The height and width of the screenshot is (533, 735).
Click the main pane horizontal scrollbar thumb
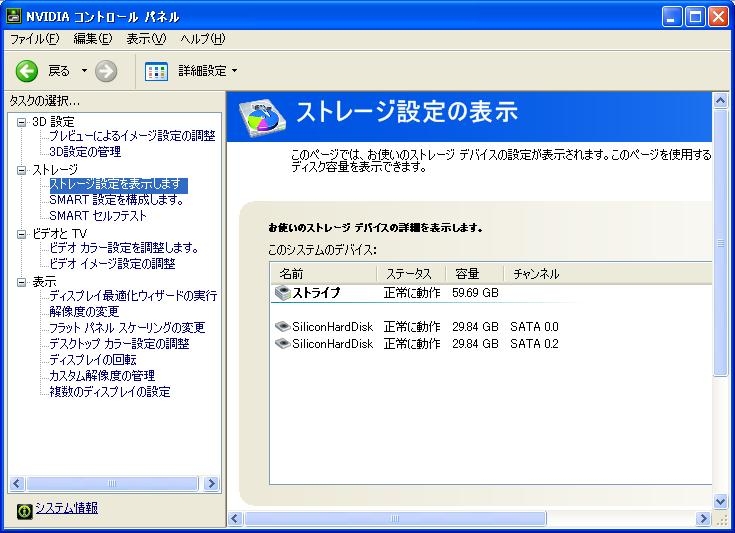coord(395,518)
